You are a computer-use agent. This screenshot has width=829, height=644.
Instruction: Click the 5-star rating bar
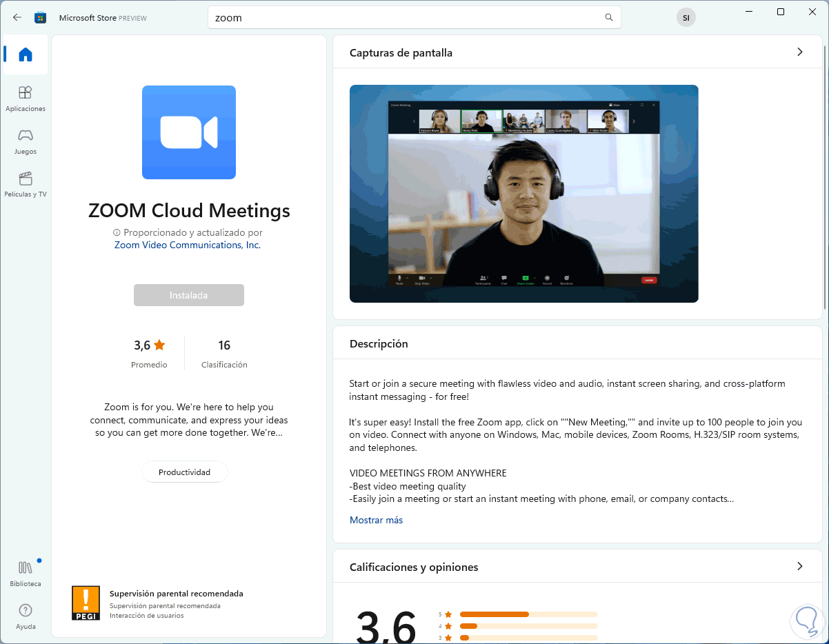[528, 614]
